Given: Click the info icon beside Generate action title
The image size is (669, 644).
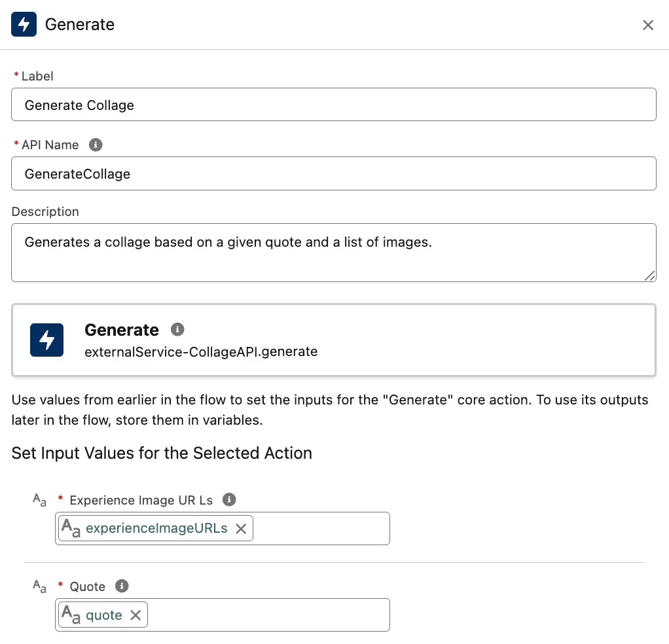Looking at the screenshot, I should pyautogui.click(x=177, y=329).
